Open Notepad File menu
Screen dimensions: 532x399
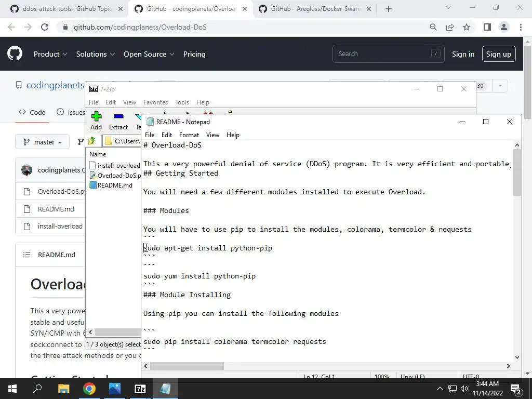pos(150,135)
